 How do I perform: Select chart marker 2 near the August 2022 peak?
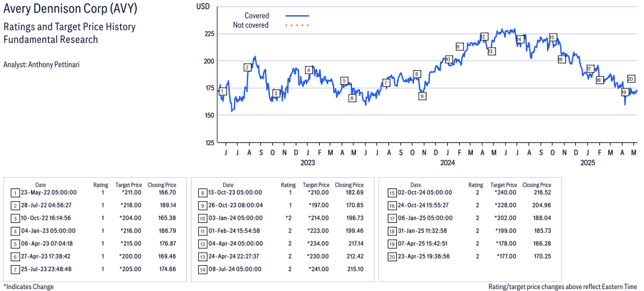(x=247, y=67)
